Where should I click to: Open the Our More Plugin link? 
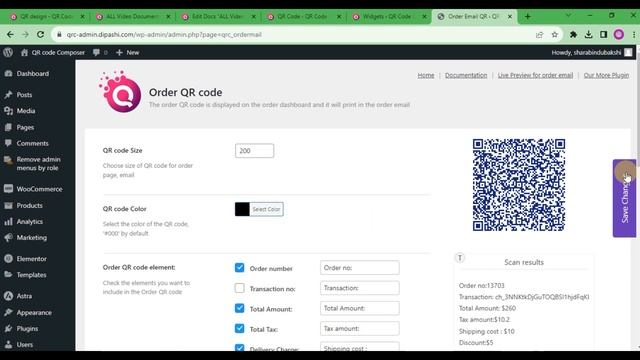pos(606,76)
